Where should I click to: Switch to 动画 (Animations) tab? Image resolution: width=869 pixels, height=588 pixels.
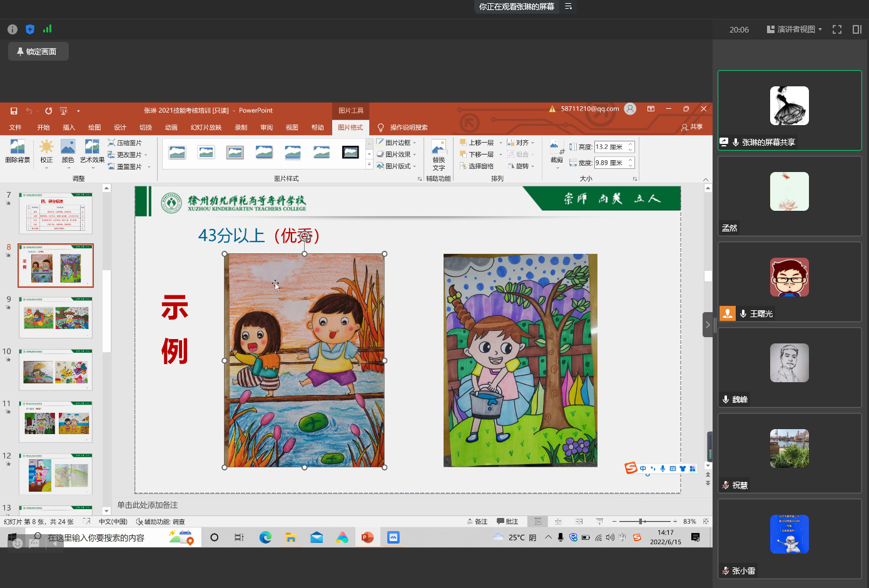point(171,128)
